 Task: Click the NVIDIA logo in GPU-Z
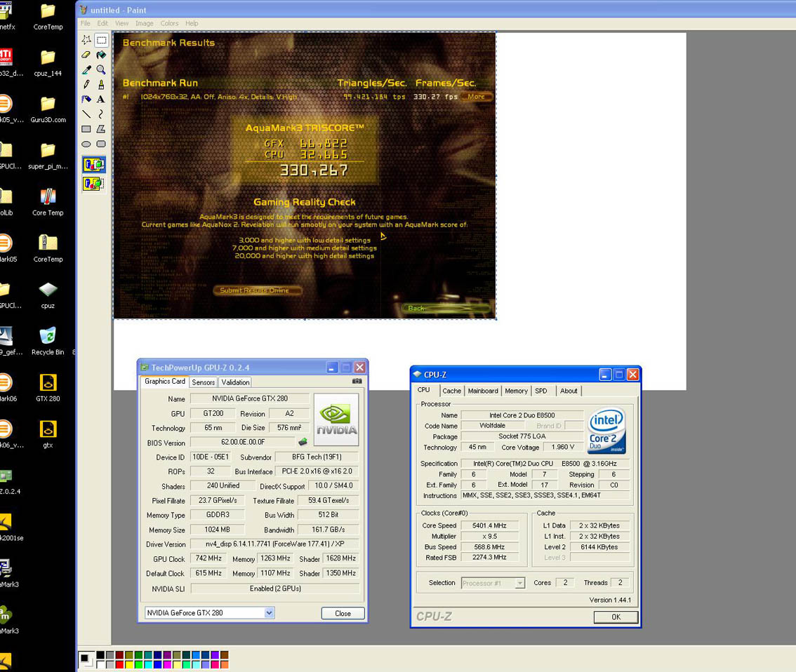tap(336, 419)
